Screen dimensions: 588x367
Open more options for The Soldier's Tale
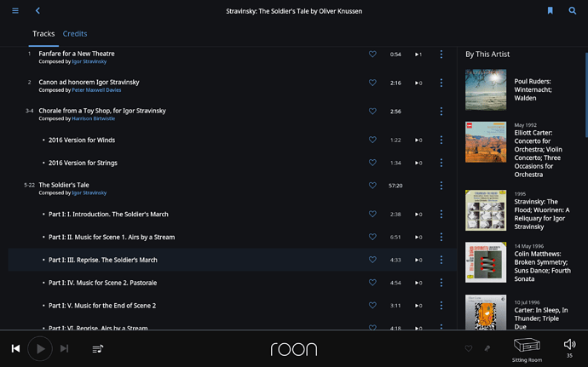(441, 186)
